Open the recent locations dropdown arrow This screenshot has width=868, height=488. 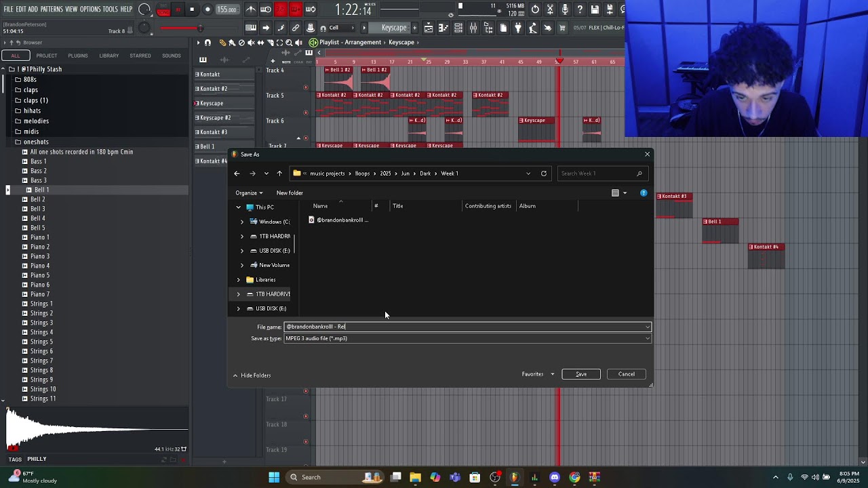(266, 174)
